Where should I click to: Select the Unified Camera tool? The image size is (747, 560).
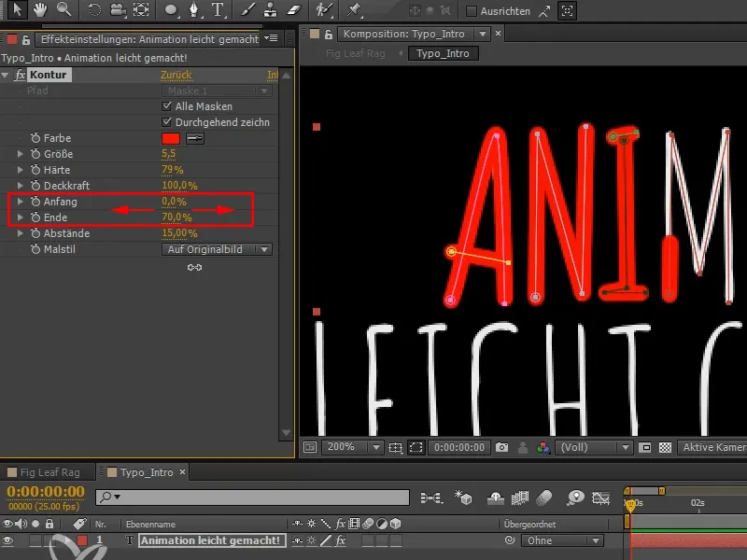click(118, 9)
